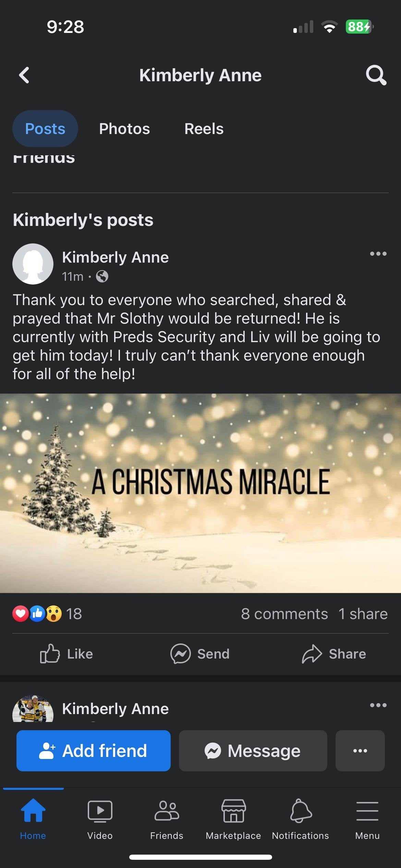Switch to the Reels tab
The height and width of the screenshot is (868, 401).
click(x=204, y=129)
